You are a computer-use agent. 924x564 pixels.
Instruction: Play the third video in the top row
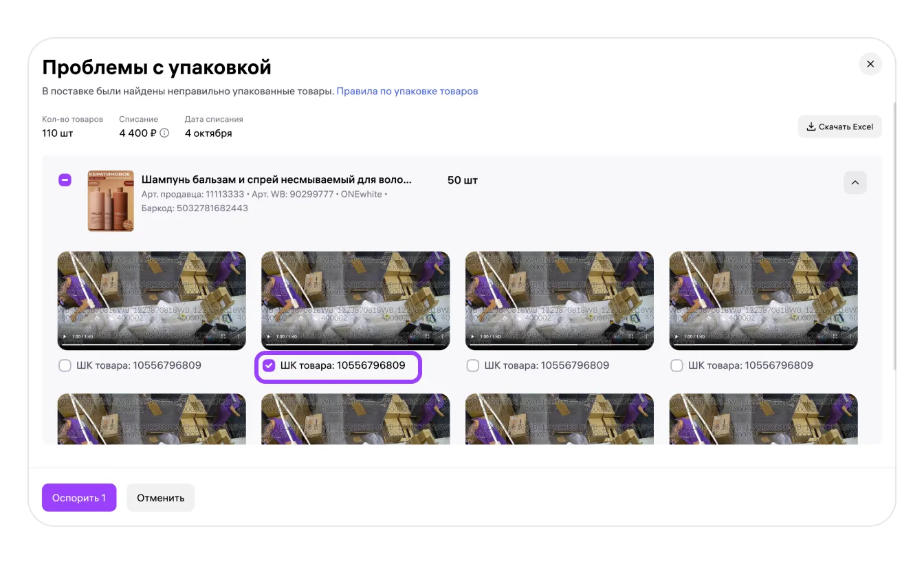[x=472, y=336]
